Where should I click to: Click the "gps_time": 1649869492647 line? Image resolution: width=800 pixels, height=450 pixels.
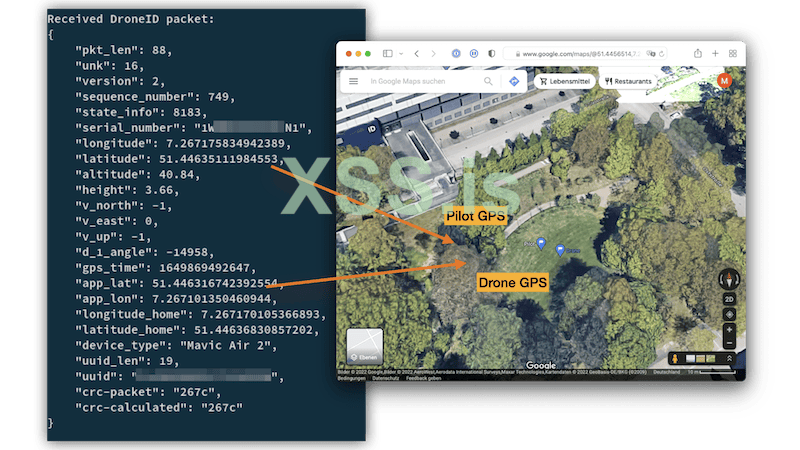coord(166,268)
